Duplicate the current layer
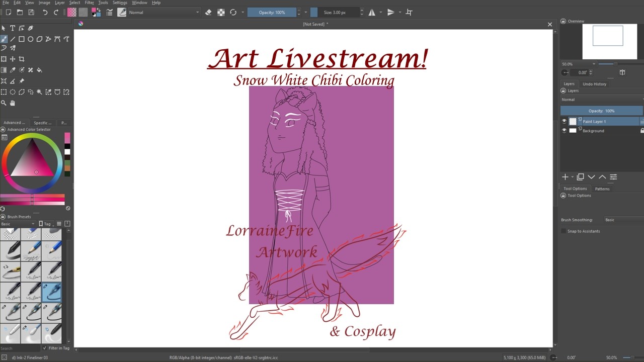 tap(581, 177)
